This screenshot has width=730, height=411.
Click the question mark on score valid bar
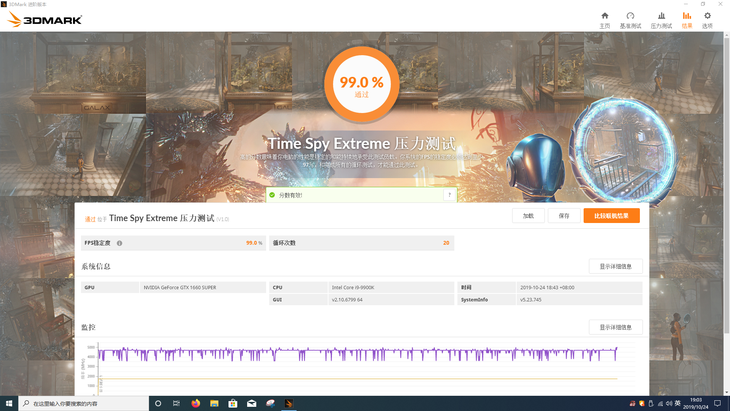point(449,195)
